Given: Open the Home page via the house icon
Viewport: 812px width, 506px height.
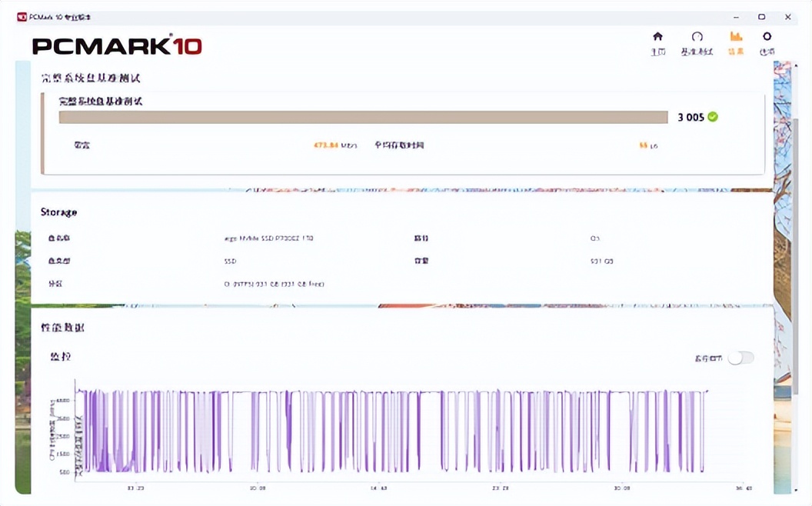Looking at the screenshot, I should tap(657, 36).
